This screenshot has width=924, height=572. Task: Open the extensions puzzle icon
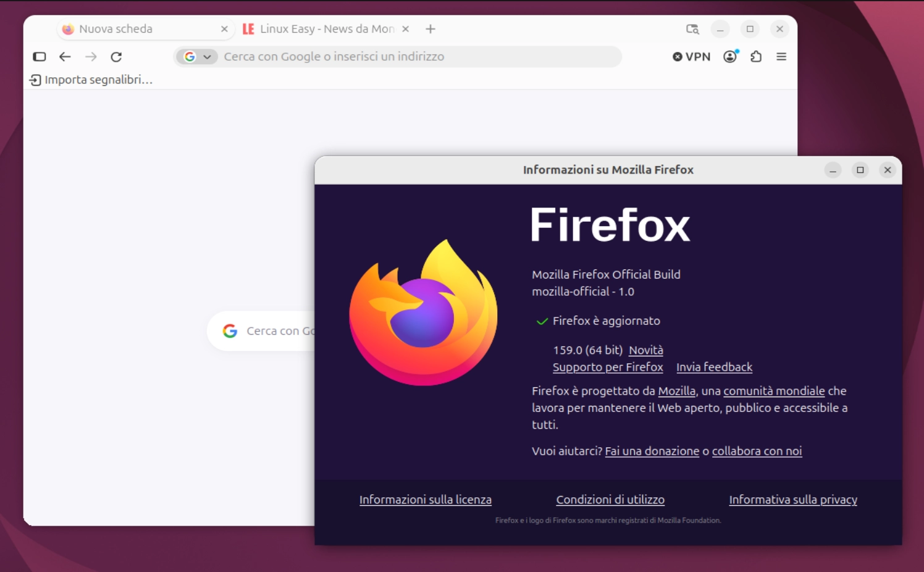click(x=756, y=57)
